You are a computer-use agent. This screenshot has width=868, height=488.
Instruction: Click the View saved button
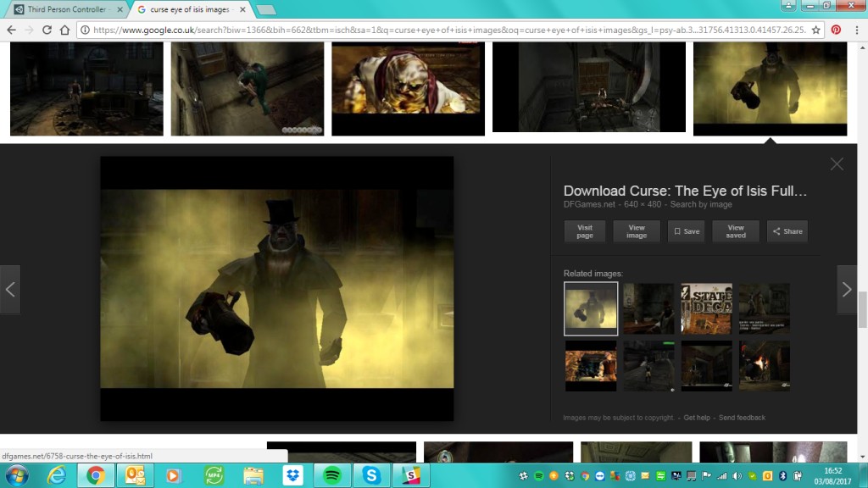[736, 231]
